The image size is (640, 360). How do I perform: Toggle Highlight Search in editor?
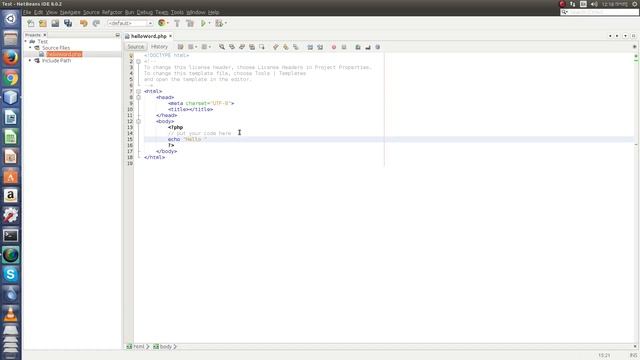[252, 47]
